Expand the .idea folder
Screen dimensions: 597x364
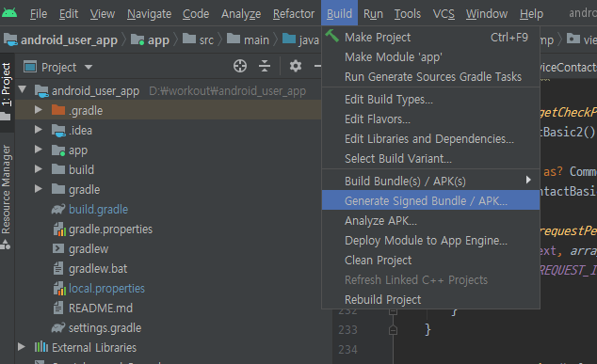coord(38,130)
